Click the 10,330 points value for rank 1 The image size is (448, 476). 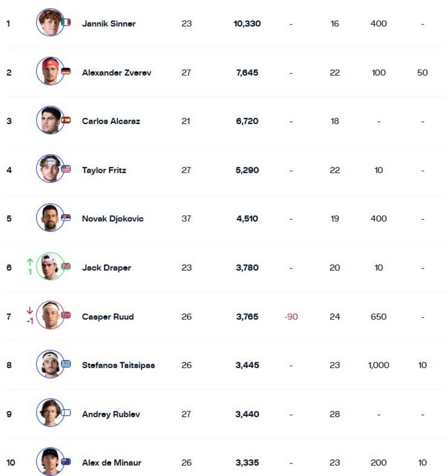(x=247, y=24)
